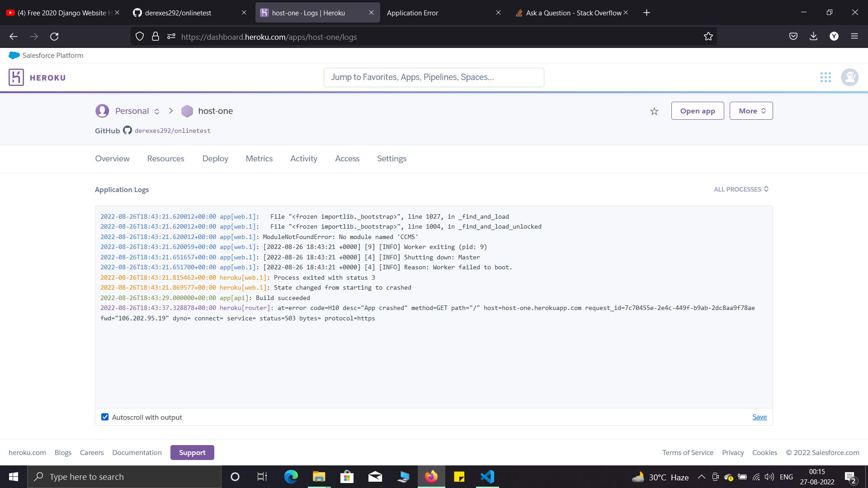
Task: Click the Open app button
Action: click(698, 111)
